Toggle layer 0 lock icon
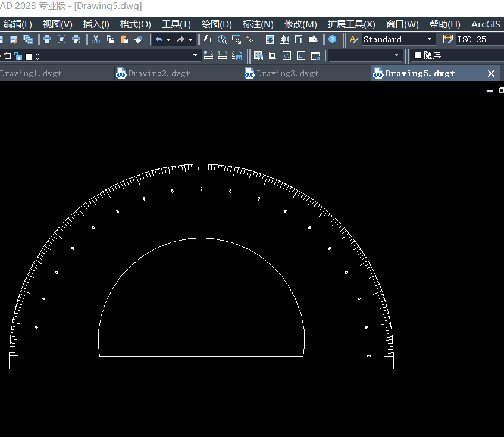The height and width of the screenshot is (437, 504). [18, 56]
